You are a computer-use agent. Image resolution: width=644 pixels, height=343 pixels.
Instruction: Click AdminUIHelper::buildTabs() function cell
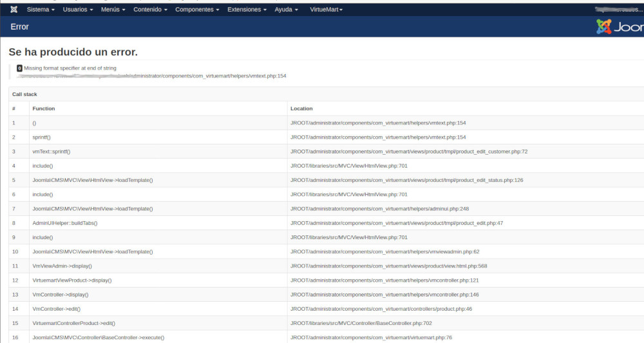[158, 223]
